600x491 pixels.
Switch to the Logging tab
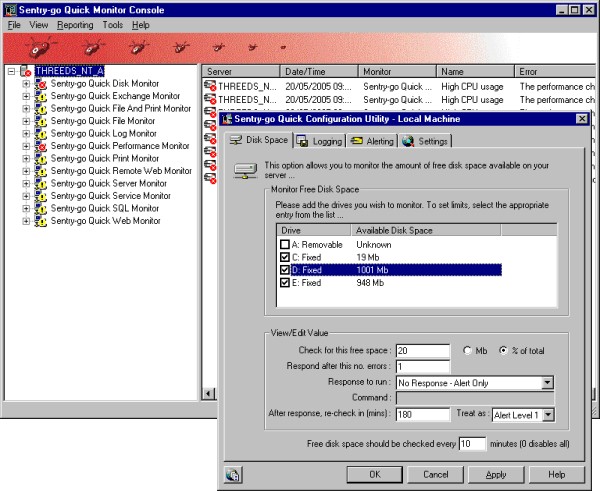[x=320, y=141]
